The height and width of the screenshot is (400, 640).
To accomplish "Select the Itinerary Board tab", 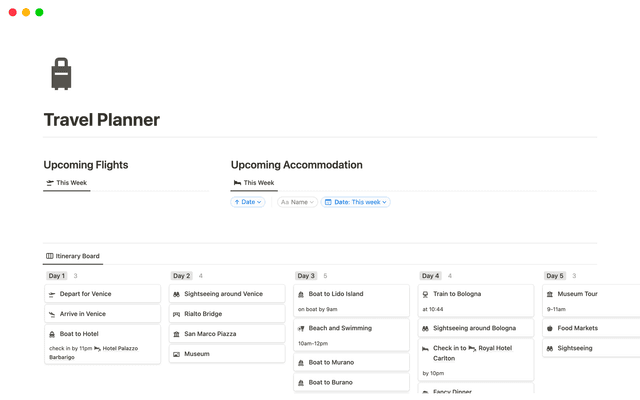I will (73, 256).
